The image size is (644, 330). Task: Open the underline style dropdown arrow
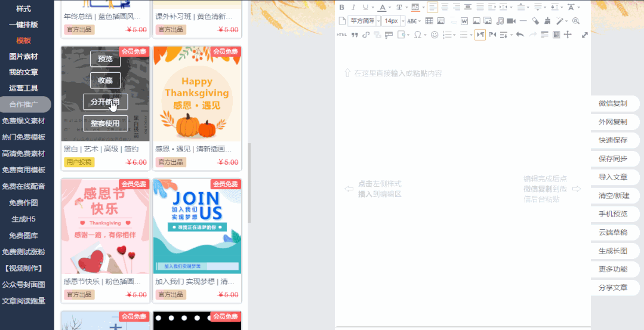[373, 7]
